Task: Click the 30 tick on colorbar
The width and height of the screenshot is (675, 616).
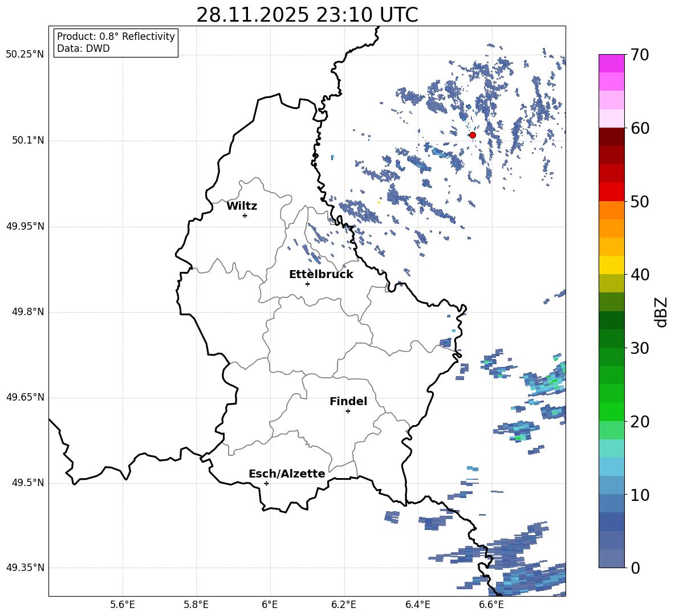Action: [x=640, y=348]
